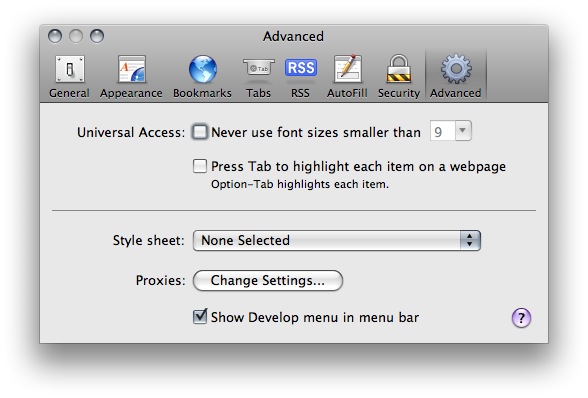
Task: Click the 'Universal Access:' label
Action: click(x=131, y=132)
